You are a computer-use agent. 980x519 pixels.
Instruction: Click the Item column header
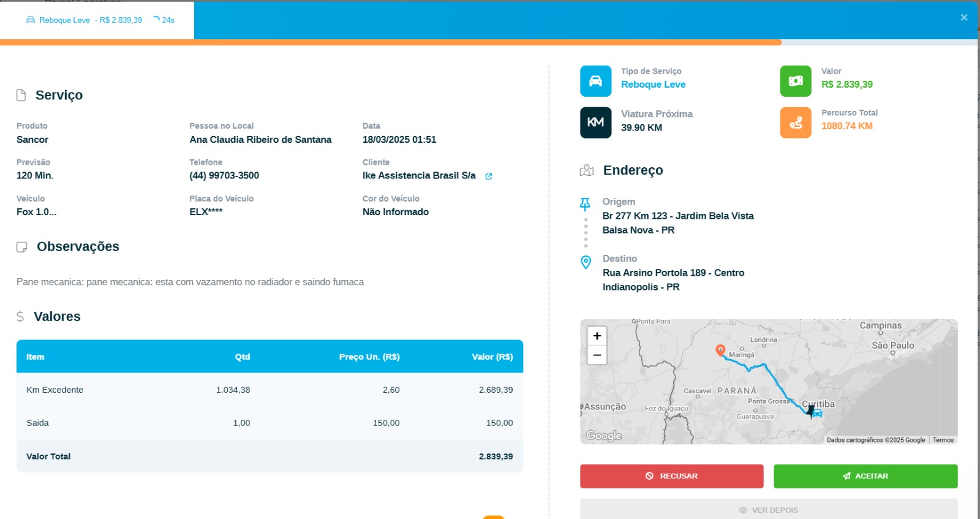click(36, 357)
